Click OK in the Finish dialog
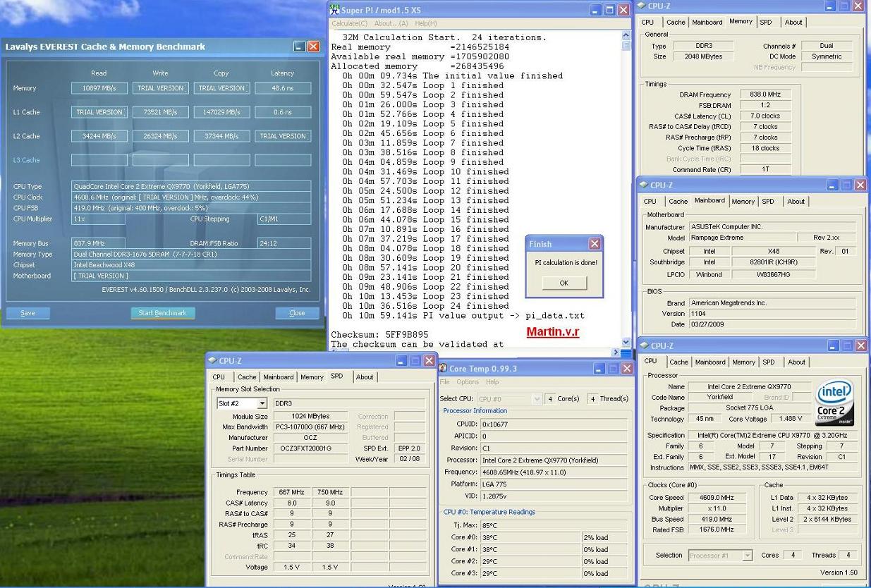This screenshot has width=871, height=588. click(x=564, y=283)
